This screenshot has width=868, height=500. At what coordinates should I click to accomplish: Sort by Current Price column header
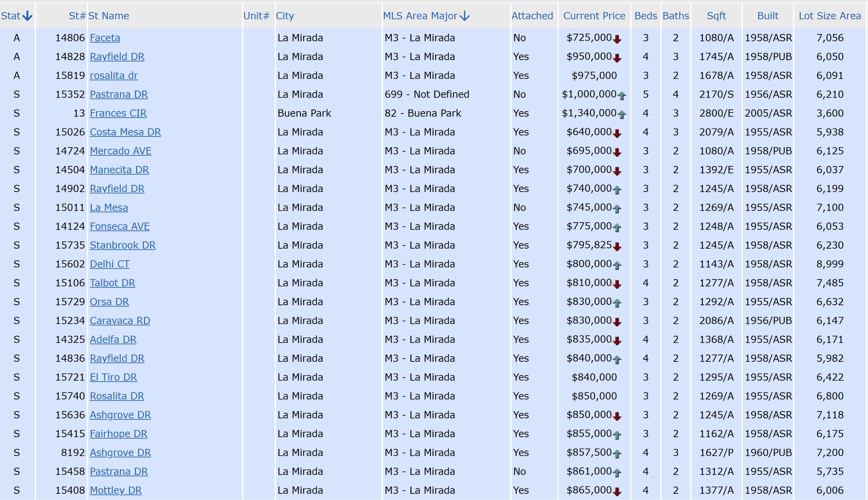pyautogui.click(x=594, y=16)
